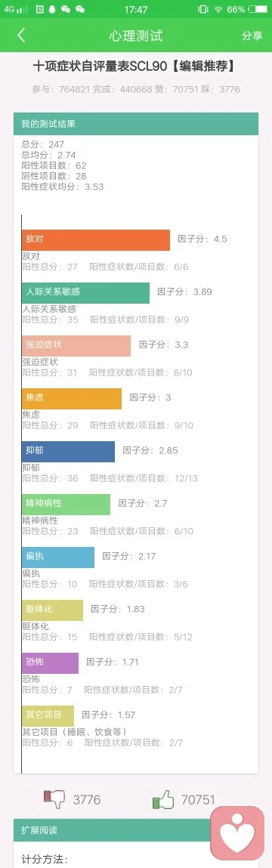Image resolution: width=272 pixels, height=868 pixels.
Task: Select the orange 敌对 bar
Action: point(96,239)
